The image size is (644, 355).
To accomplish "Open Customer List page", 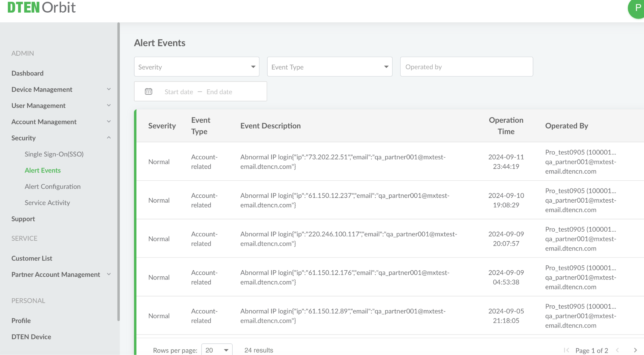I will coord(32,258).
